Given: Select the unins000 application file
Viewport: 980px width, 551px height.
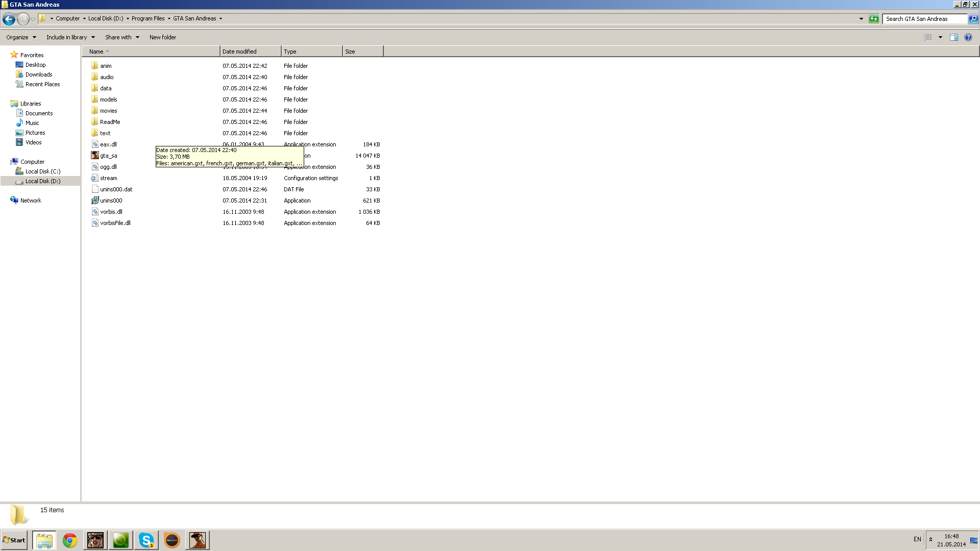Looking at the screenshot, I should [111, 201].
